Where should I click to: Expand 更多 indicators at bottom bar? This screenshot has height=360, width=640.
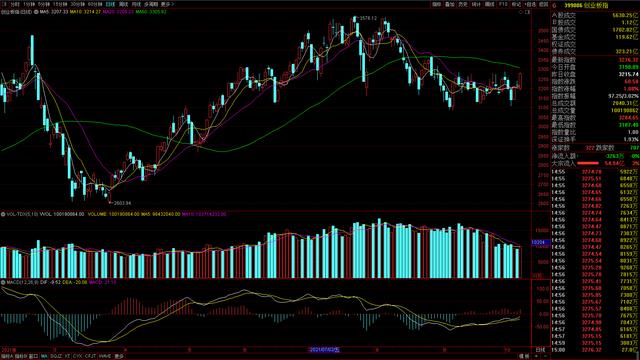119,356
